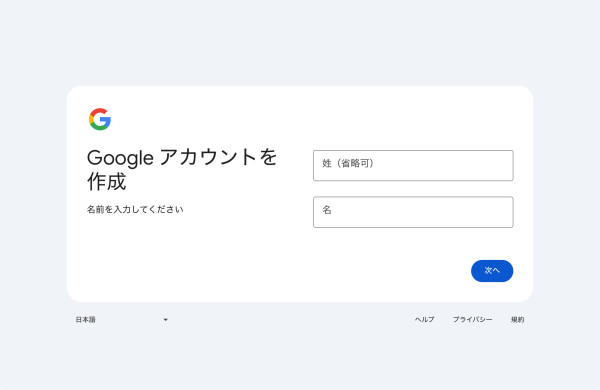Select the 日本語 text in the footer
This screenshot has width=600, height=390.
[x=85, y=320]
